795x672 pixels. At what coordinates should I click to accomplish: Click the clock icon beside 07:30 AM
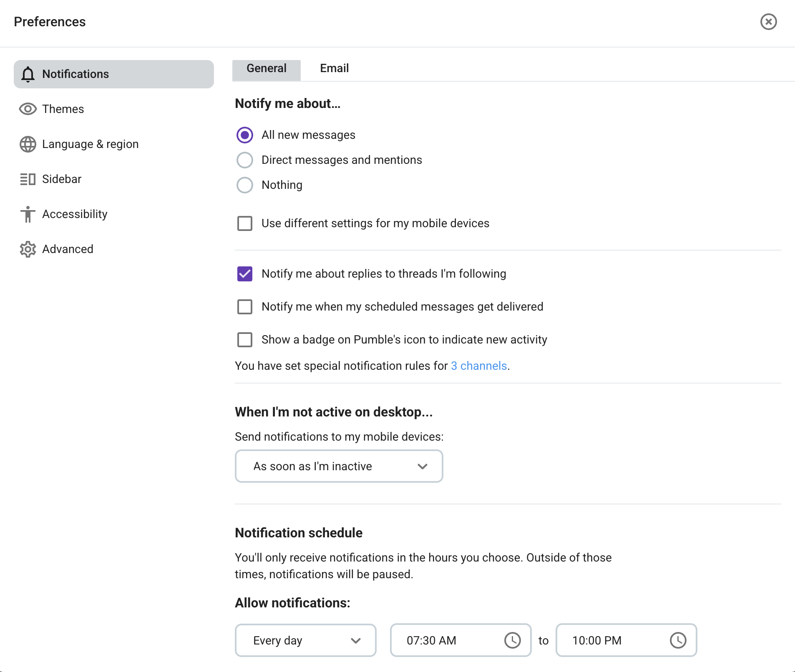(x=513, y=640)
